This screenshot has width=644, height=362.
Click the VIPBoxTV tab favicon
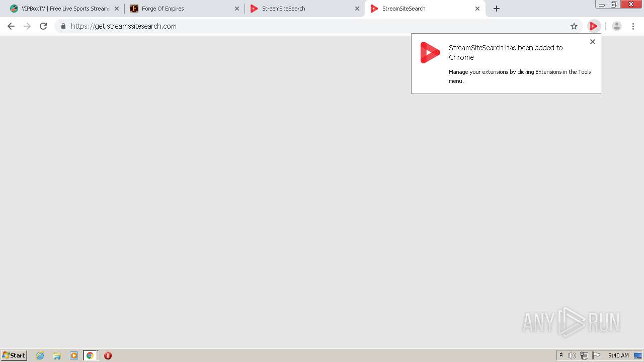click(14, 9)
